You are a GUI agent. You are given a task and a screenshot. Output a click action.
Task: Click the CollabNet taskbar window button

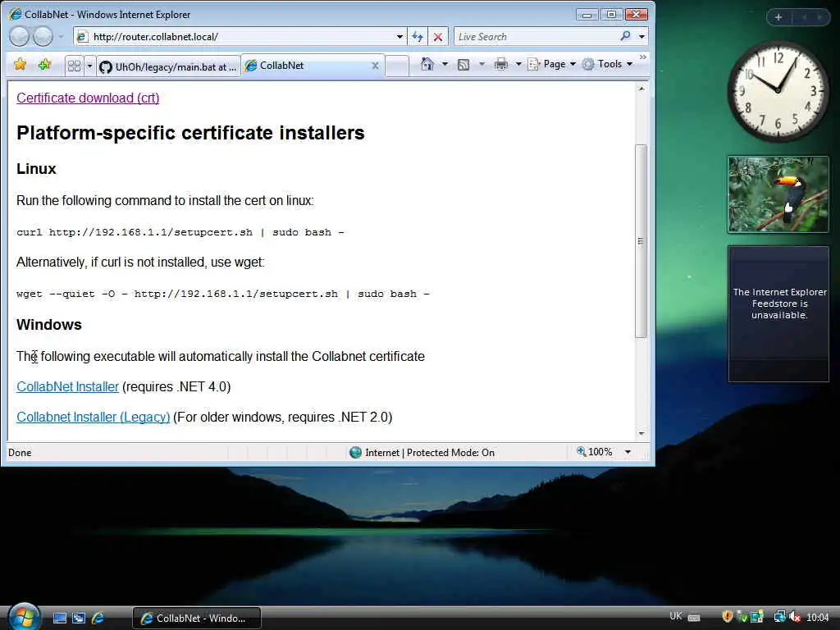[197, 619]
